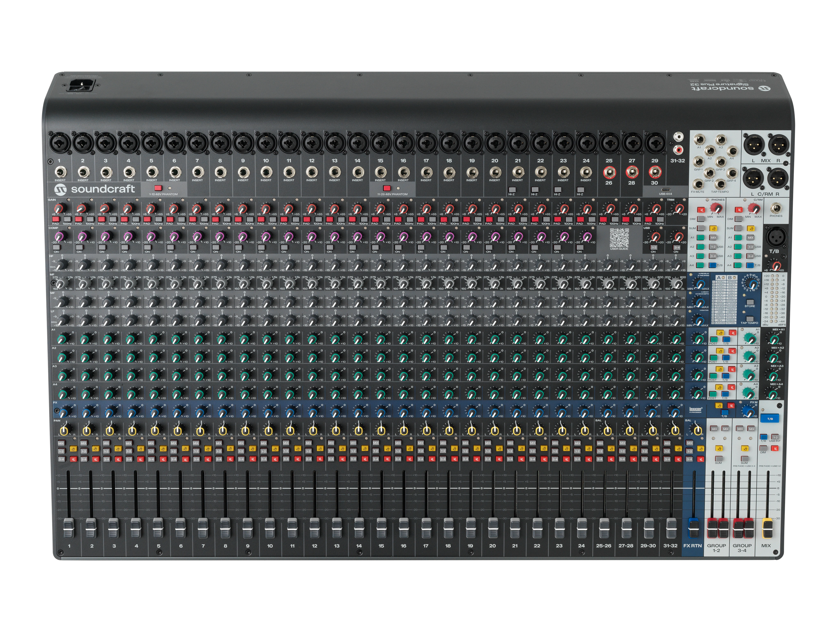840x630 pixels.
Task: Push the large blue T/B talkback button
Action: pyautogui.click(x=770, y=418)
